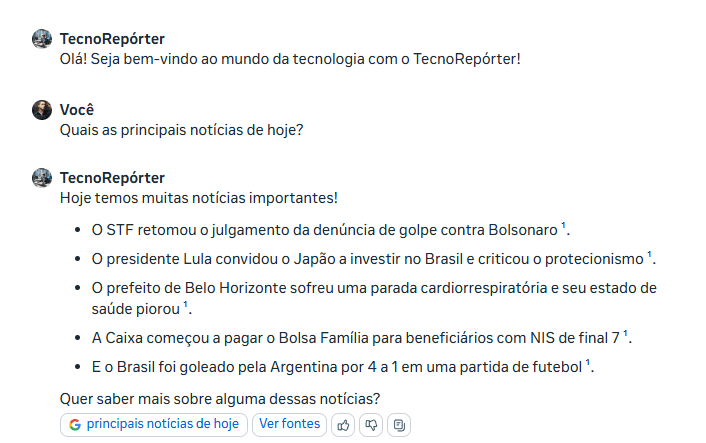Image resolution: width=706 pixels, height=443 pixels.
Task: Open citation 1 after Bolsonaro headline
Action: point(563,225)
